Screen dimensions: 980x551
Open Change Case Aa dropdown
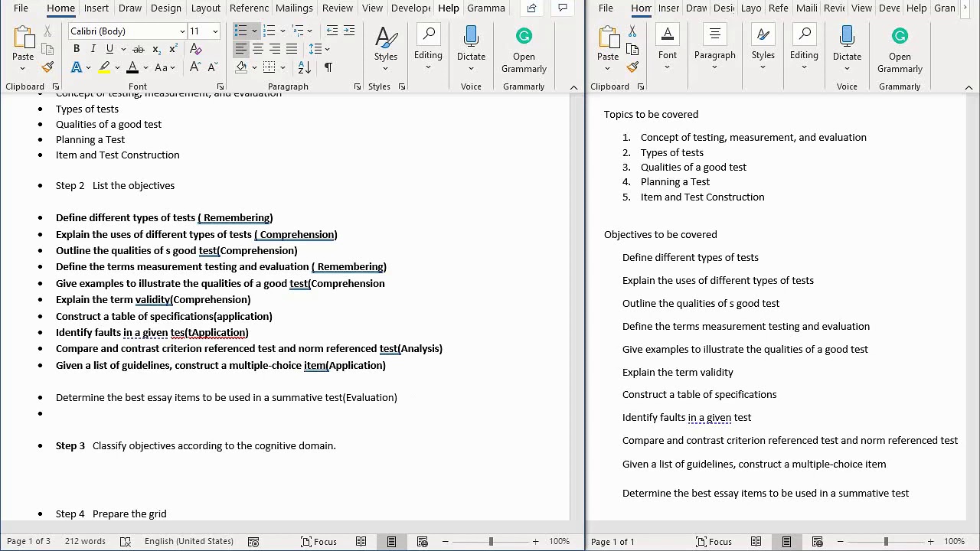click(165, 67)
